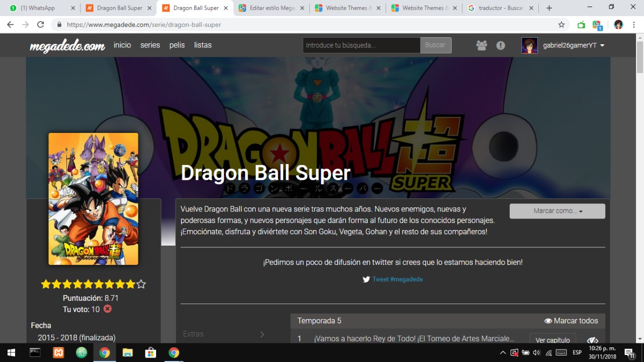Switch to the Editar estilo Mega tab

click(x=272, y=8)
